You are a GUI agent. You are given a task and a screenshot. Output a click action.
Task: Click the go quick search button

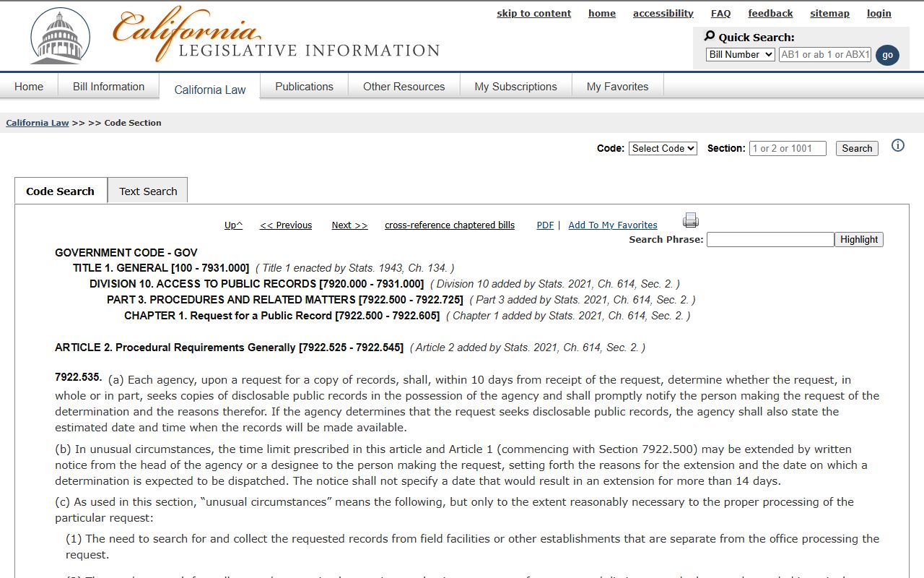887,55
